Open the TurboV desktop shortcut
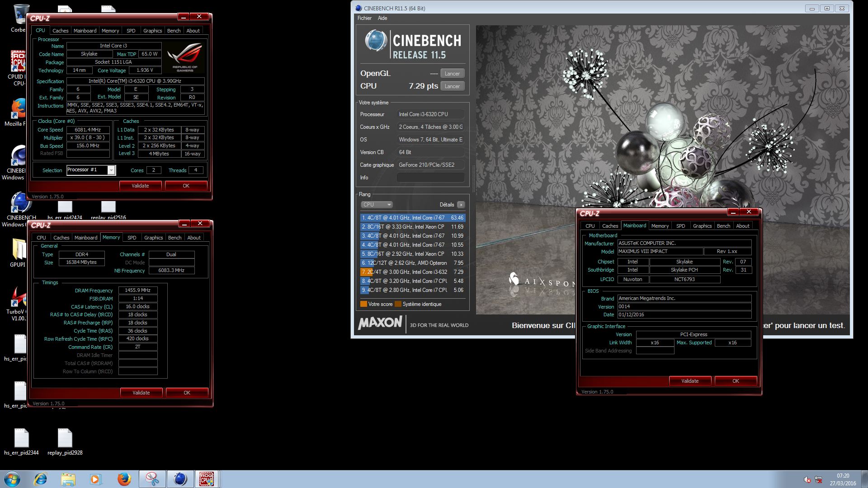Viewport: 868px width, 488px height. click(17, 304)
